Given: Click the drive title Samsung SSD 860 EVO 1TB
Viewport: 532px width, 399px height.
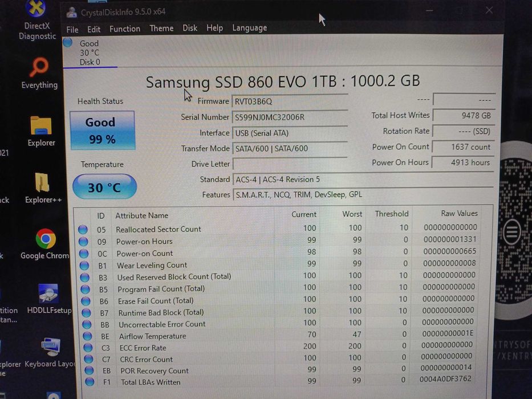Looking at the screenshot, I should [x=241, y=82].
